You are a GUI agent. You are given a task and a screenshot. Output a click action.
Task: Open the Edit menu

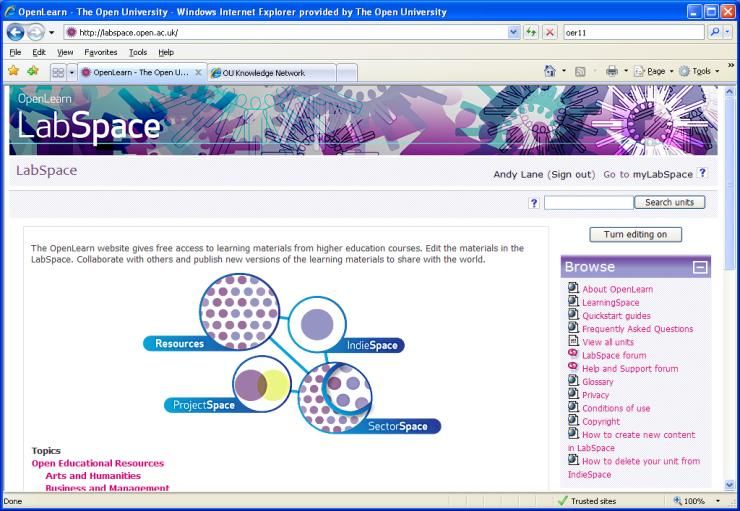(x=39, y=52)
